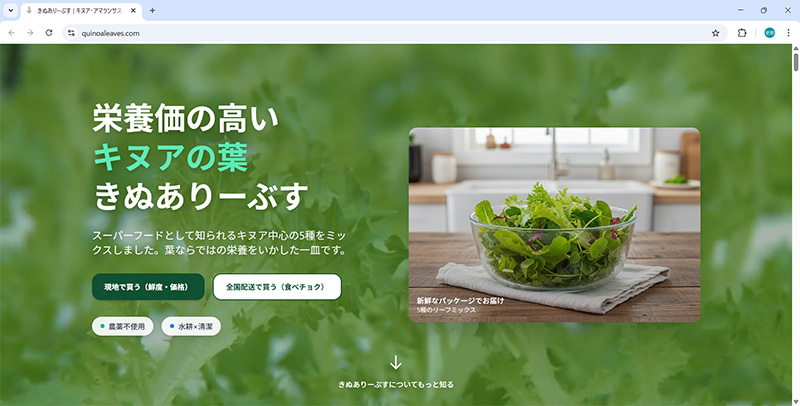
Task: Close the きぬありーぶす tab
Action: click(x=133, y=10)
